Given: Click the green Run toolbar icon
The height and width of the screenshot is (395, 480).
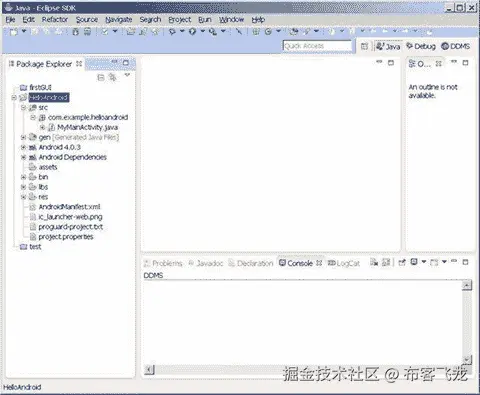Looking at the screenshot, I should point(192,32).
